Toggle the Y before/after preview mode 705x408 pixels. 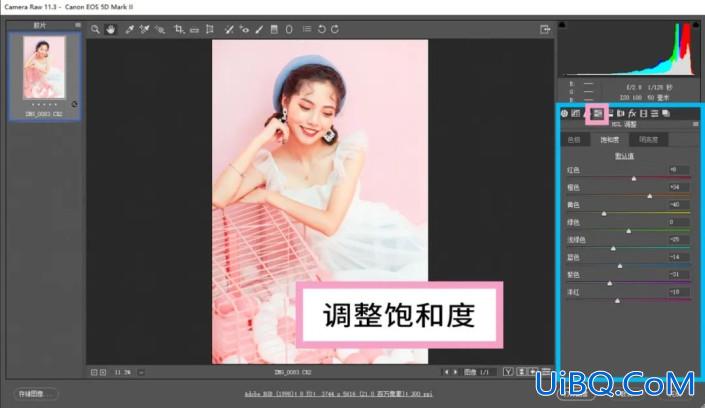click(508, 372)
